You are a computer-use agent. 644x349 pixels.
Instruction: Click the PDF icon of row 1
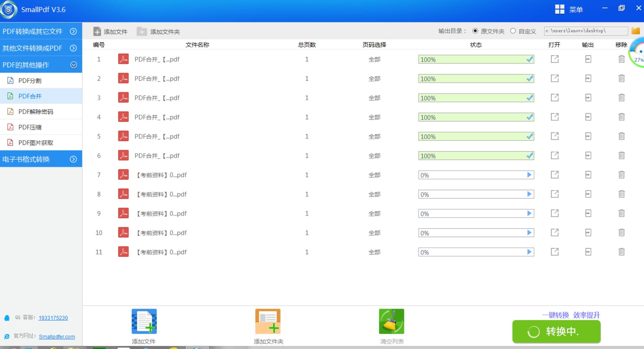[x=123, y=59]
